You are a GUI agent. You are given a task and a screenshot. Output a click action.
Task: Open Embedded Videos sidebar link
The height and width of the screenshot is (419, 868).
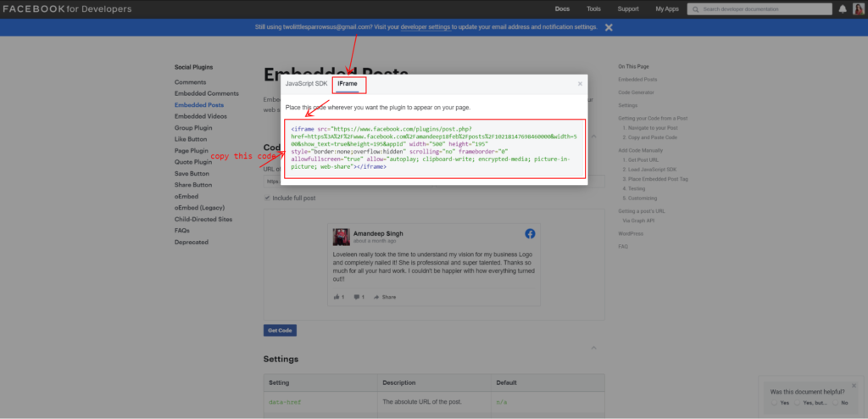tap(200, 116)
